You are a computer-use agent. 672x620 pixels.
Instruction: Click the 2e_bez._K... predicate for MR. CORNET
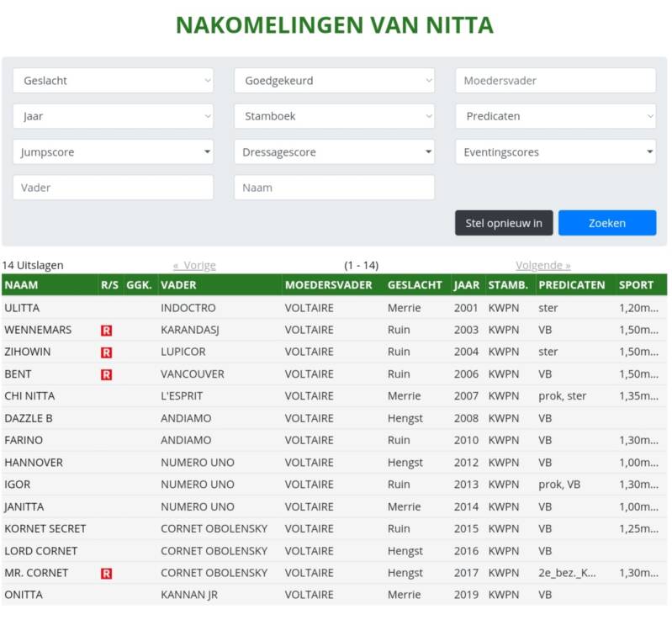point(567,573)
